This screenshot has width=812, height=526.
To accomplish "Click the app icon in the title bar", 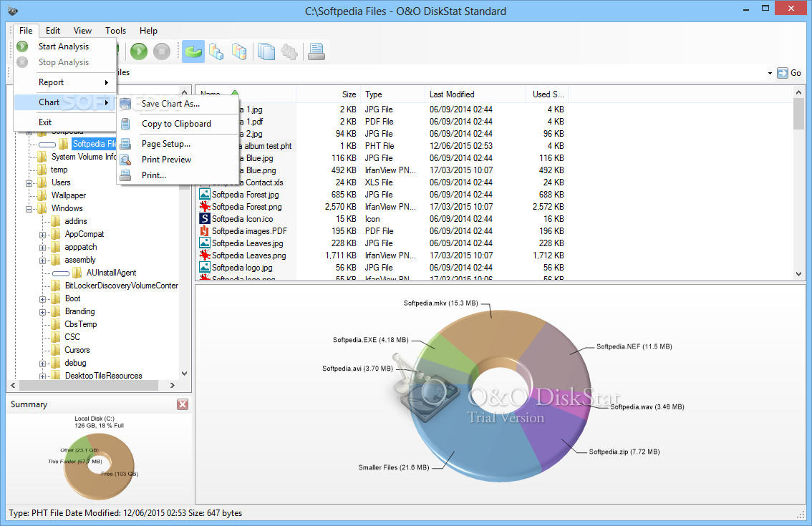I will tap(12, 11).
